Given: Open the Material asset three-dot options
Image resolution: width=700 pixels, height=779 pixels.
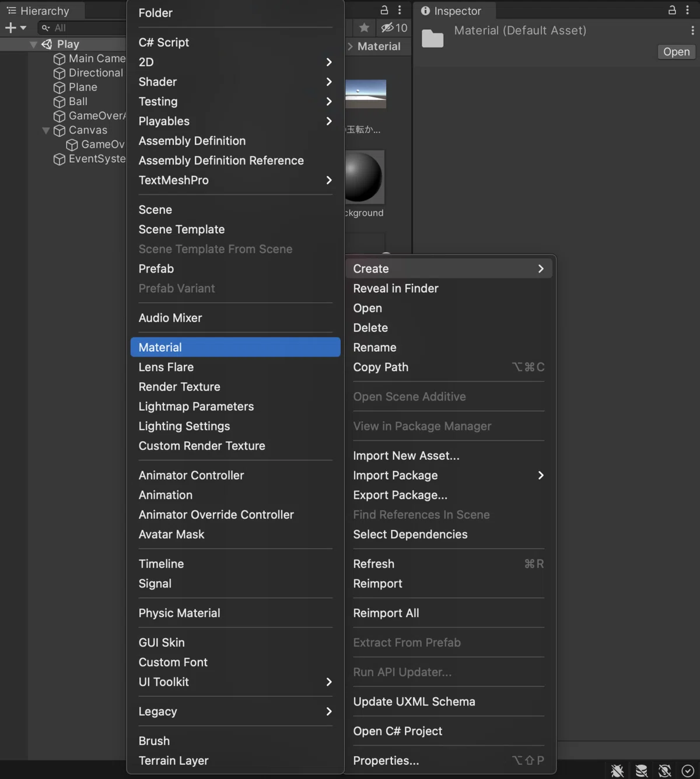Looking at the screenshot, I should pyautogui.click(x=692, y=30).
